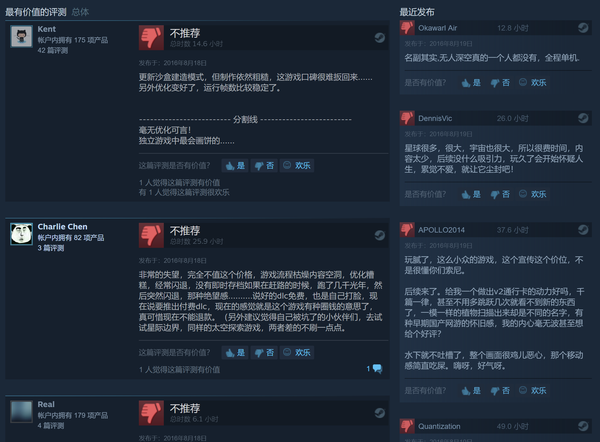Vote 是 (yes) on Kent's review

(x=235, y=165)
